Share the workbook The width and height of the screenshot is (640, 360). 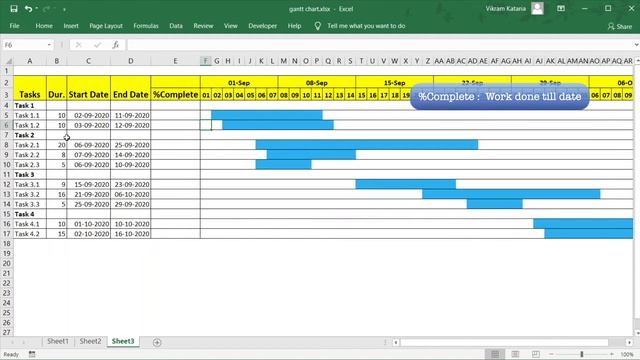coord(620,27)
